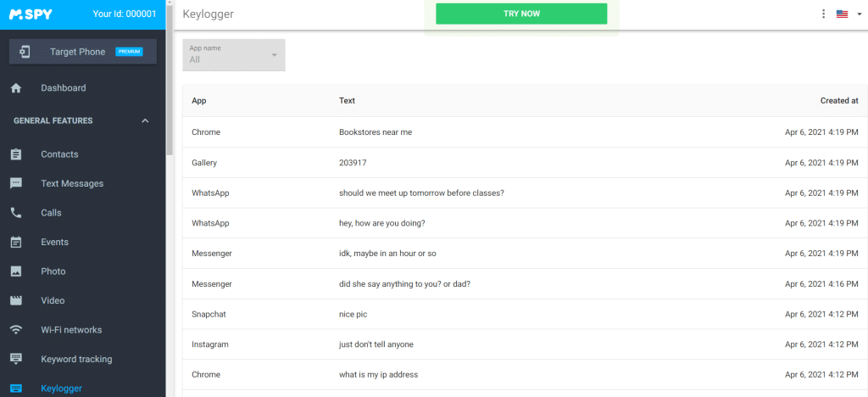
Task: Click the '203917' Gallery entry
Action: [x=353, y=163]
